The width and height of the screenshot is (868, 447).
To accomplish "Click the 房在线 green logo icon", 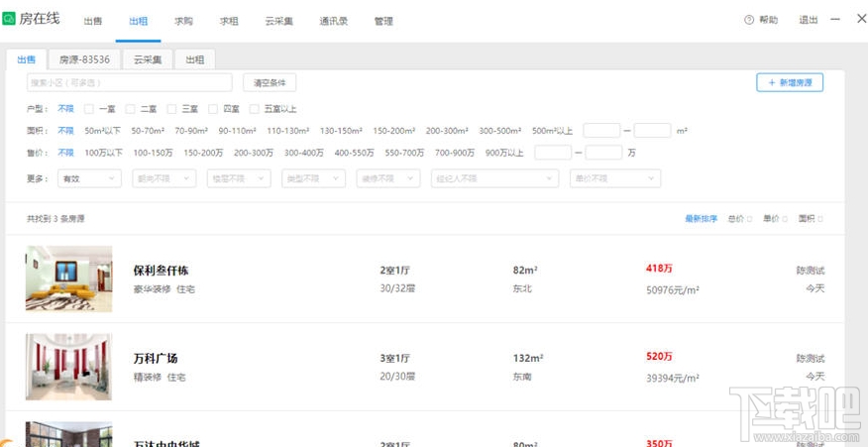I will click(x=9, y=20).
